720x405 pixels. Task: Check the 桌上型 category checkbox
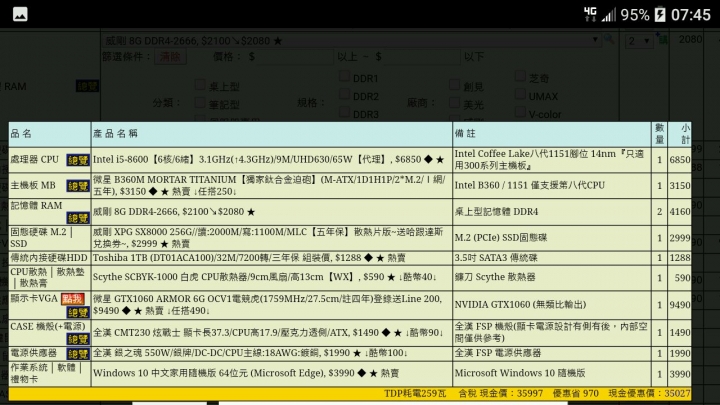[x=200, y=84]
